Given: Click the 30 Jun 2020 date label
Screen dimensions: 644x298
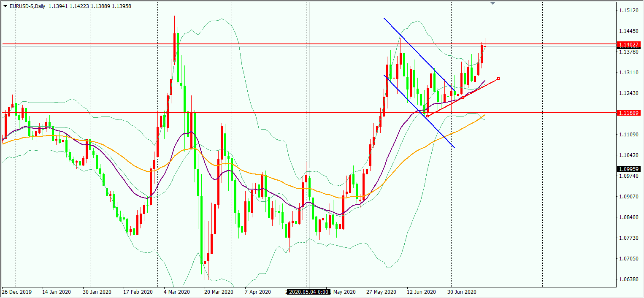Looking at the screenshot, I should pyautogui.click(x=462, y=292).
